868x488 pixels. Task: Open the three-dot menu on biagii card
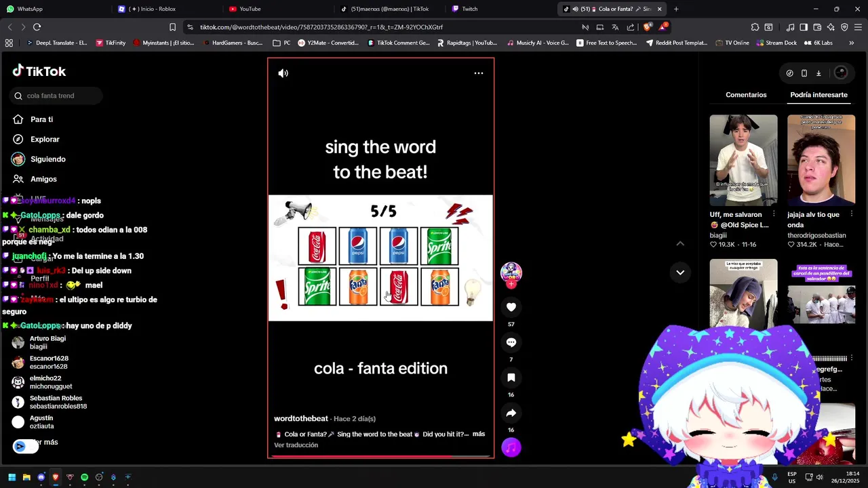click(774, 214)
